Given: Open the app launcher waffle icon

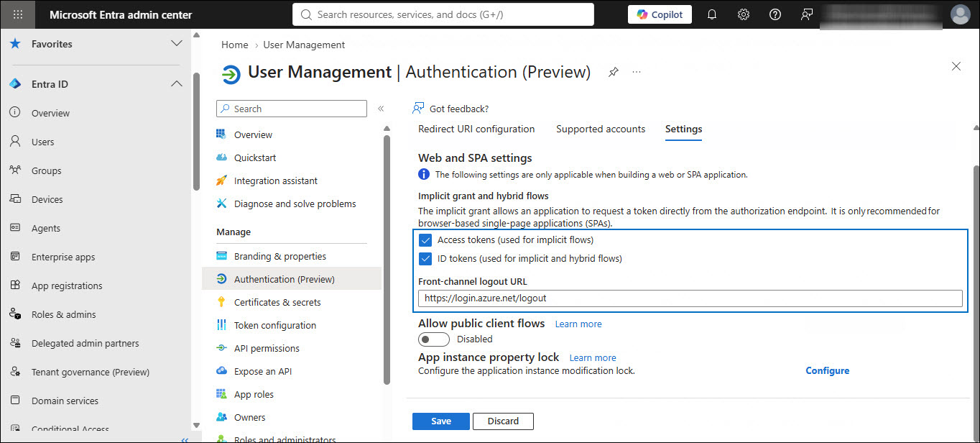Looking at the screenshot, I should coord(18,14).
